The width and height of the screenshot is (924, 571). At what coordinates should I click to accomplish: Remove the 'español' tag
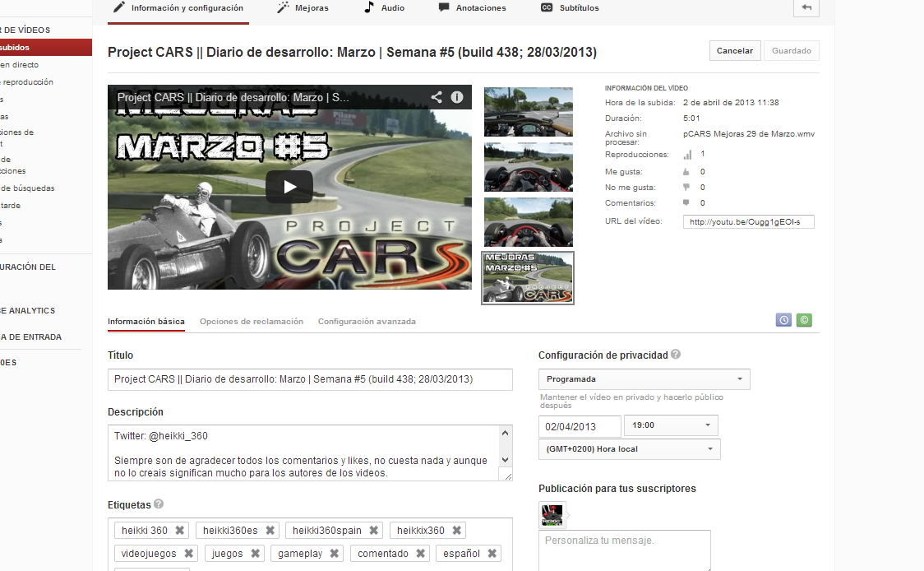pos(492,553)
